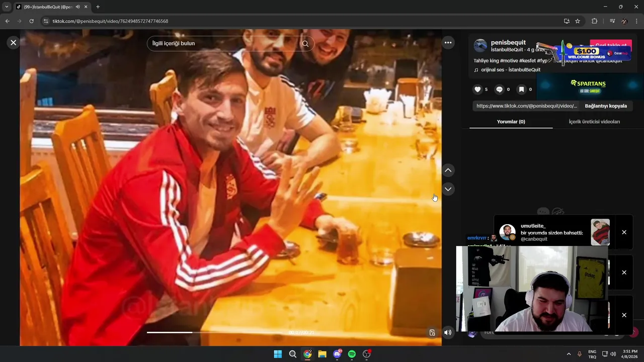Mute the video with speaker icon
The image size is (644, 362).
(x=448, y=332)
